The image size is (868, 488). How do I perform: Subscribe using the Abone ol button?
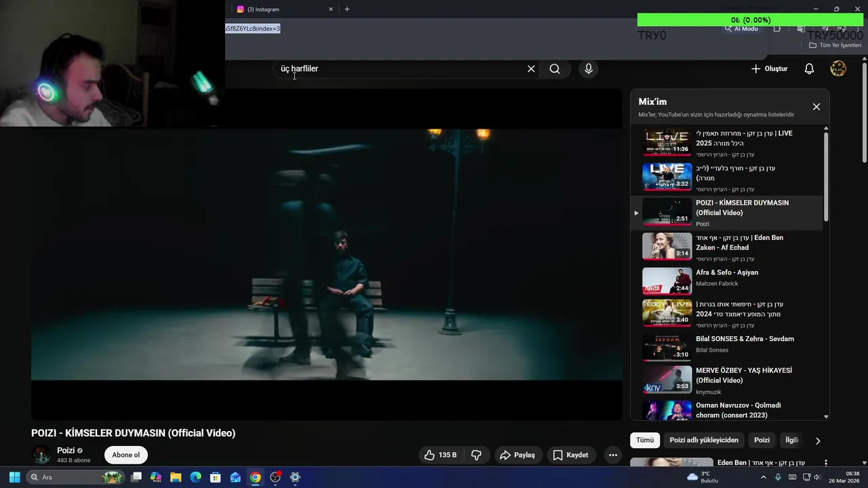point(126,455)
